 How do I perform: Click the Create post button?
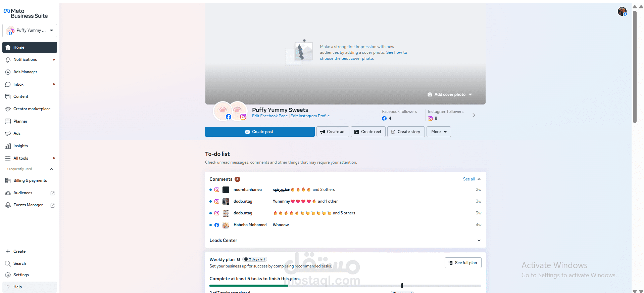click(260, 132)
